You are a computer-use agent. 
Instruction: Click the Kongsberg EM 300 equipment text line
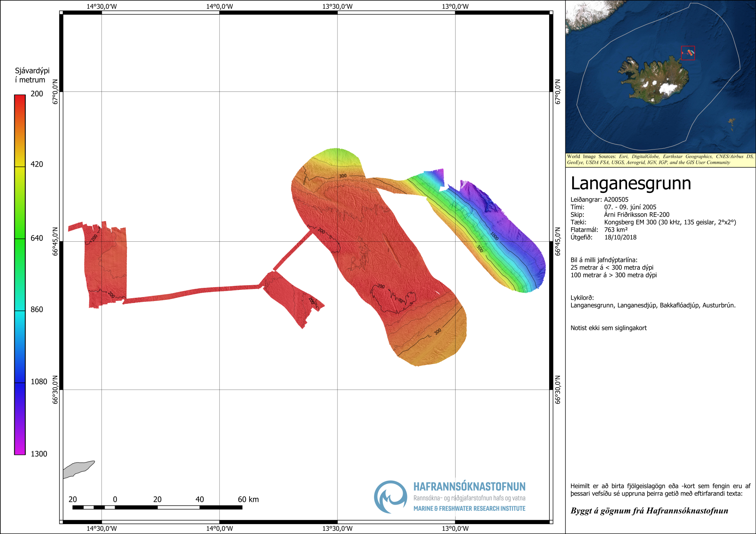(670, 222)
